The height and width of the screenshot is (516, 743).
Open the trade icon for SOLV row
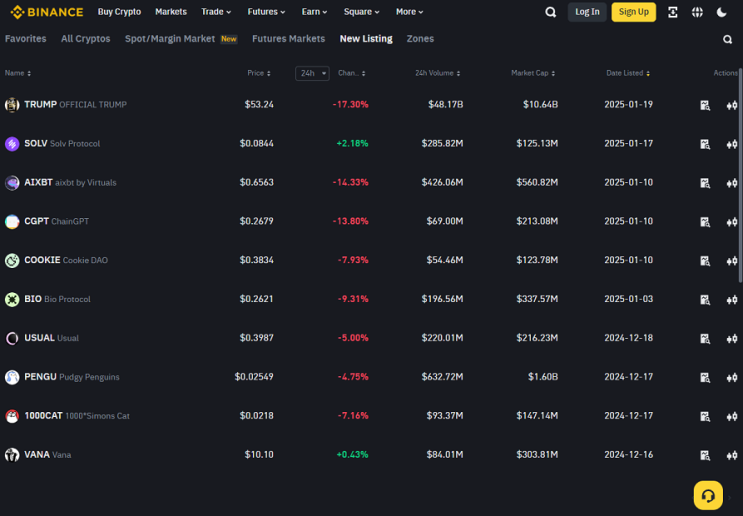[732, 144]
